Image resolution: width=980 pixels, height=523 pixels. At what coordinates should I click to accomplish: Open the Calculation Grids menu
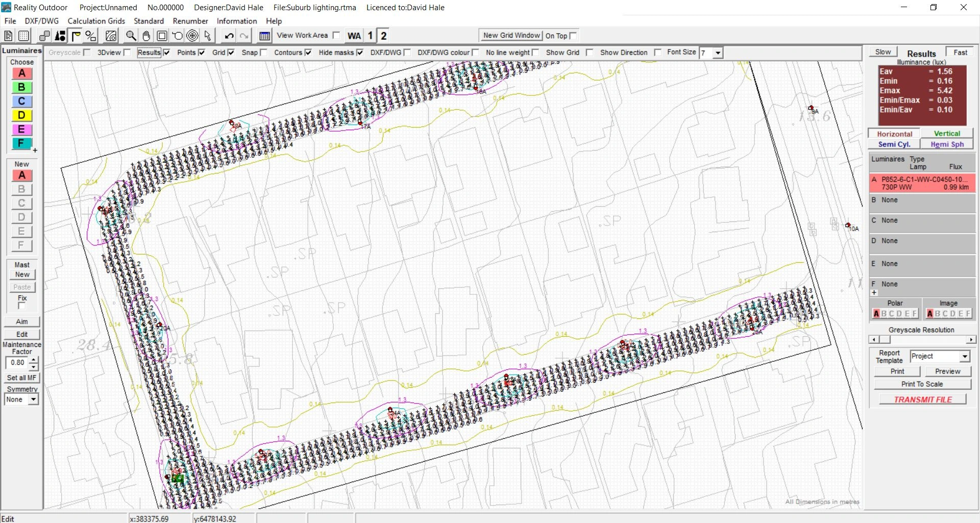[x=96, y=21]
